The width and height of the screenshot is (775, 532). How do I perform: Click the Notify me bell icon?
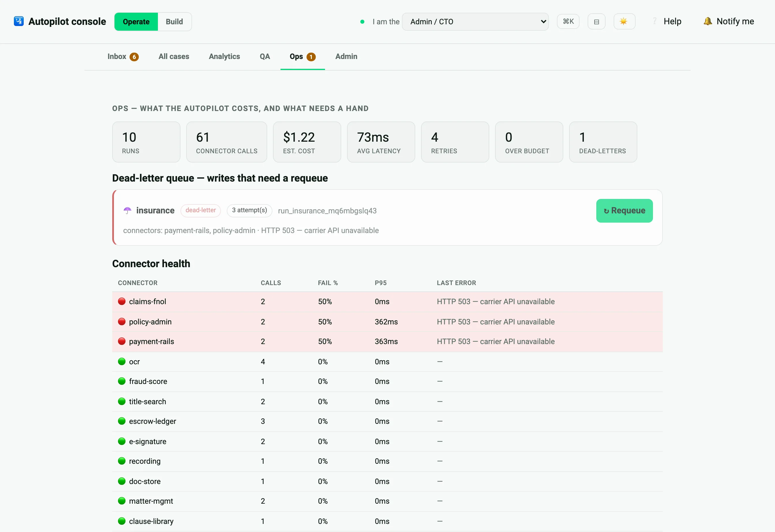707,21
